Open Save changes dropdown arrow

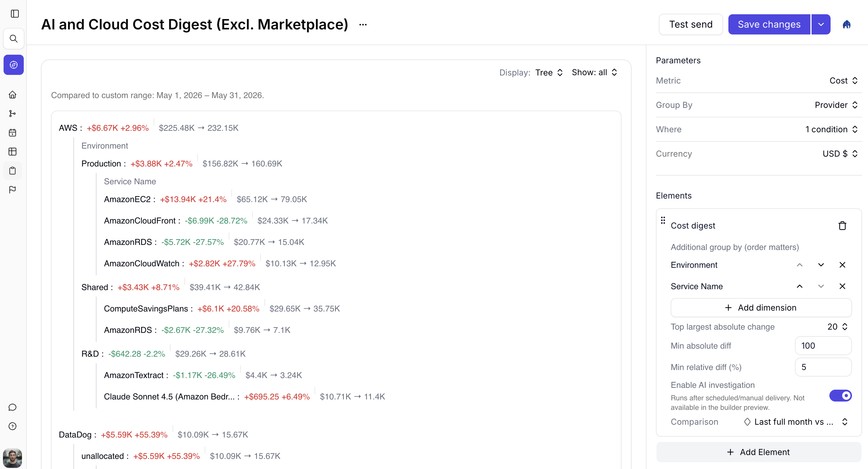point(821,24)
